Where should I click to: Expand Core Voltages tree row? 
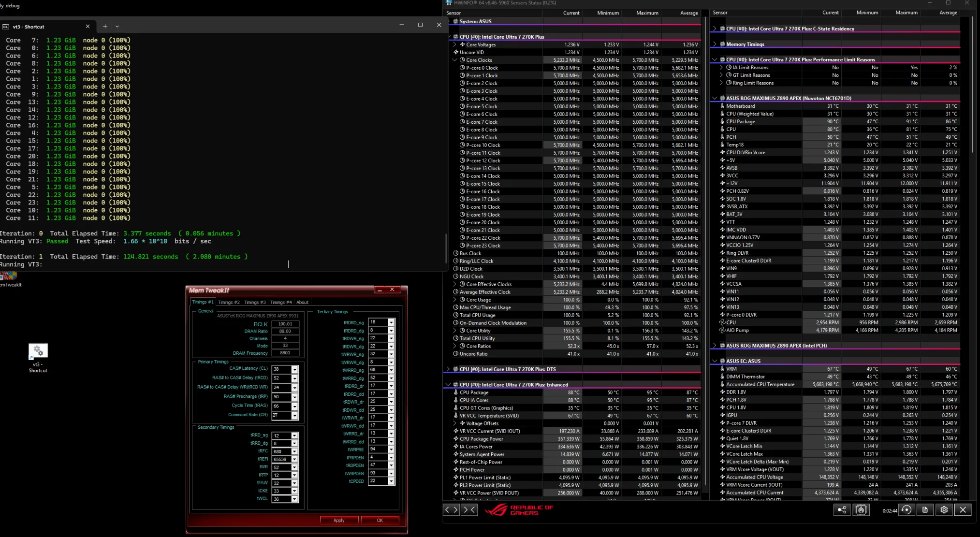coord(455,44)
